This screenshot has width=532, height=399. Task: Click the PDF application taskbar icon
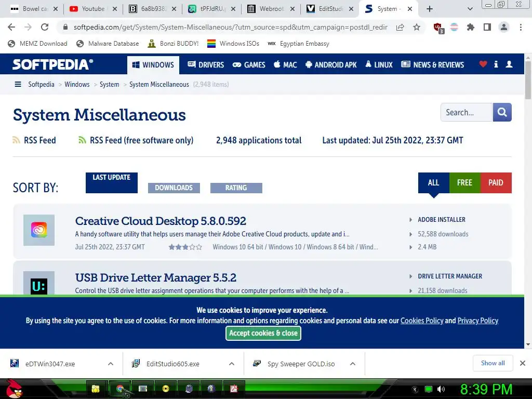234,389
